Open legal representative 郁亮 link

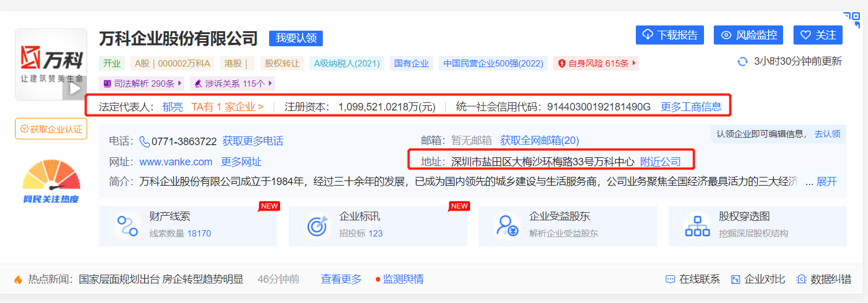(x=173, y=106)
